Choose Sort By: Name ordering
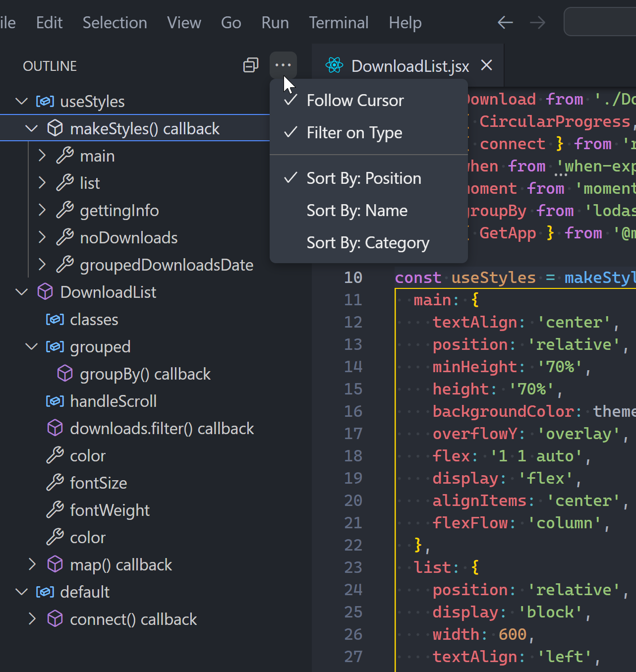 (x=357, y=211)
